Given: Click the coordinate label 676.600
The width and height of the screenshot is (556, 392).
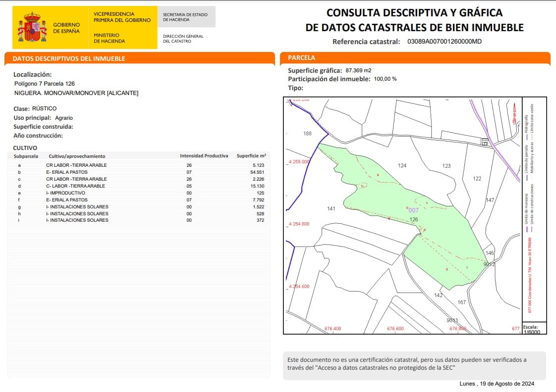Looking at the screenshot, I should pyautogui.click(x=394, y=328).
